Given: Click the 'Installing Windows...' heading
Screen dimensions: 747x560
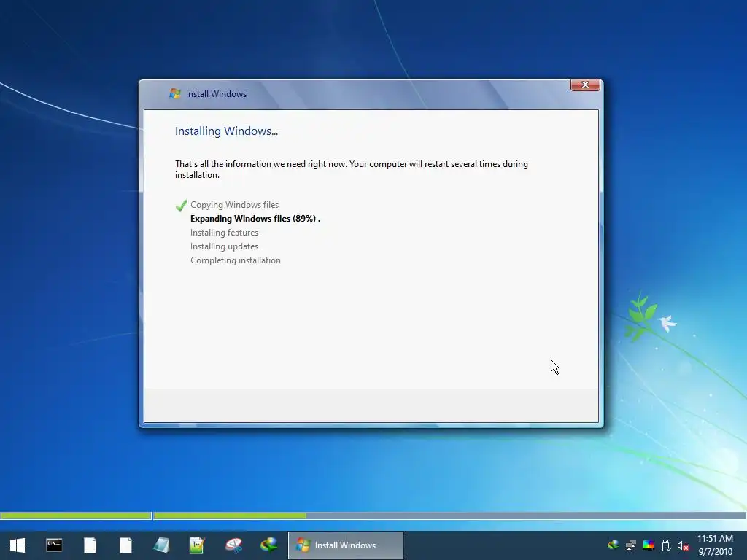Looking at the screenshot, I should (226, 131).
